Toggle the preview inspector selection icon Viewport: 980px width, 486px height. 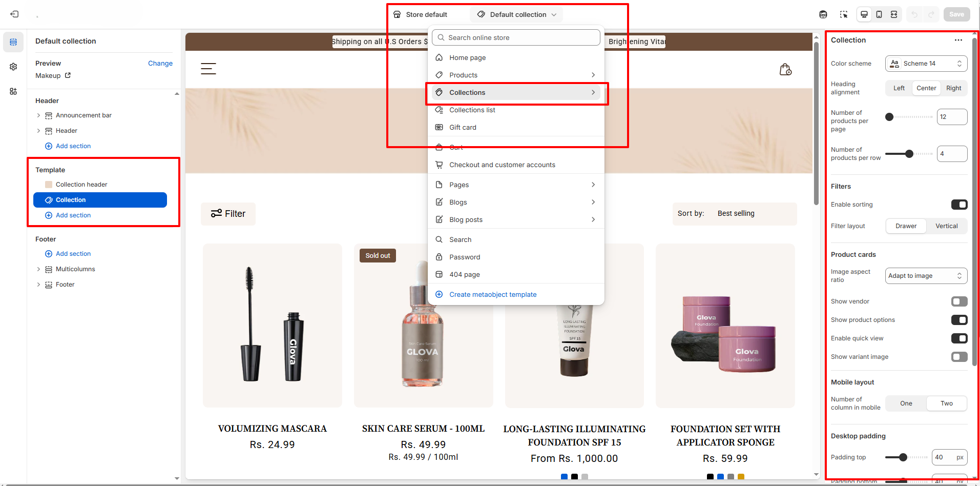click(844, 14)
